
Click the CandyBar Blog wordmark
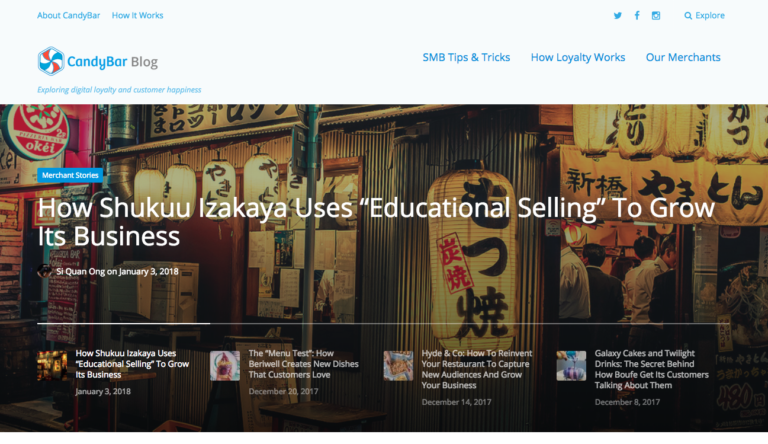[113, 62]
